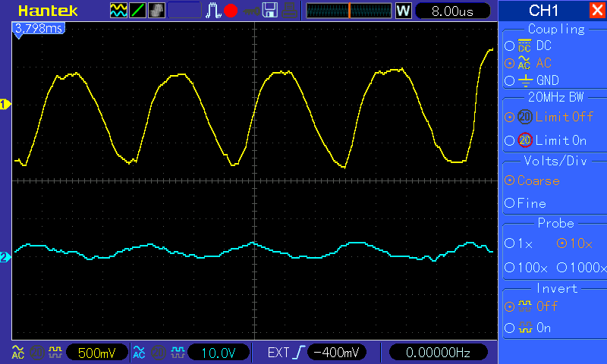Click the YT waveform display mode icon
The image size is (607, 364).
[118, 11]
